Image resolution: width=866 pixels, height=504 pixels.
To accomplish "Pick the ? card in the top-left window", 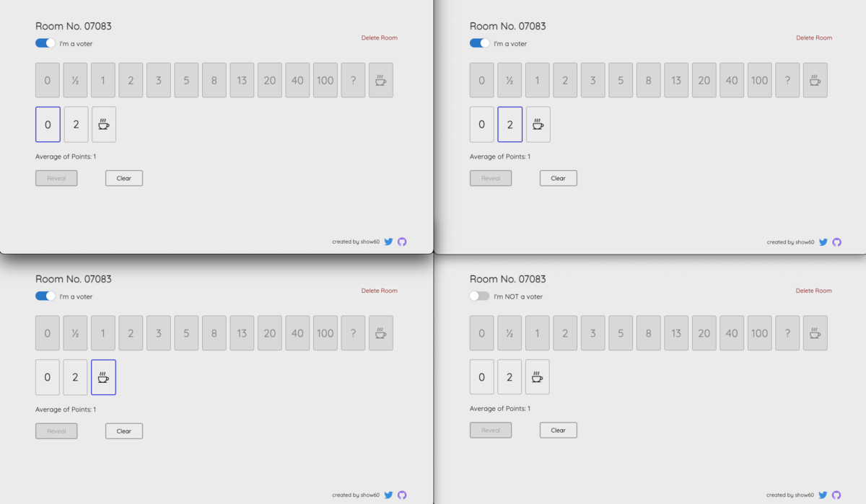I will coord(353,80).
